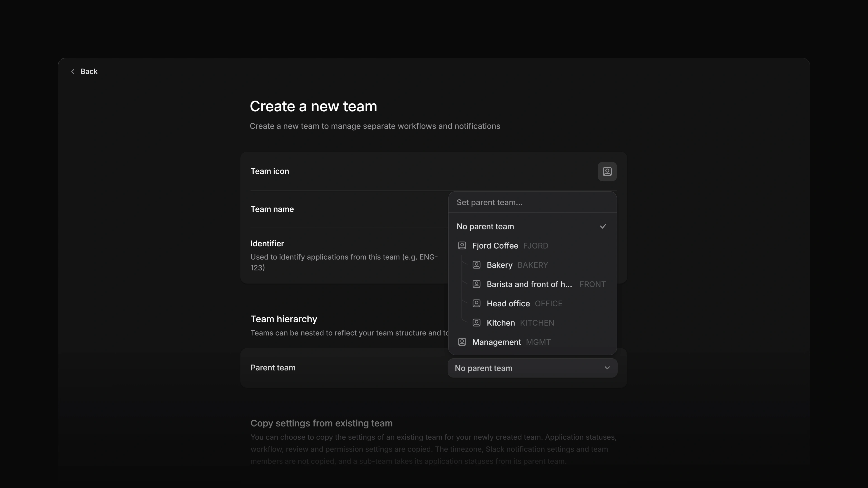868x488 pixels.
Task: Click the MGMT identifier text
Action: pos(538,342)
